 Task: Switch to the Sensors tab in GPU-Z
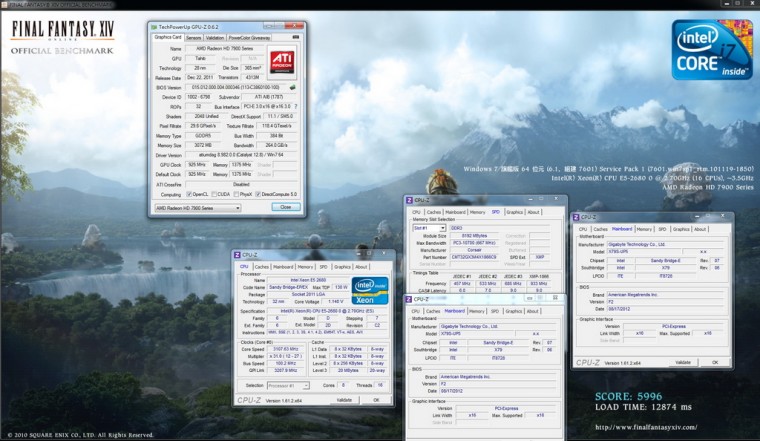pyautogui.click(x=194, y=37)
